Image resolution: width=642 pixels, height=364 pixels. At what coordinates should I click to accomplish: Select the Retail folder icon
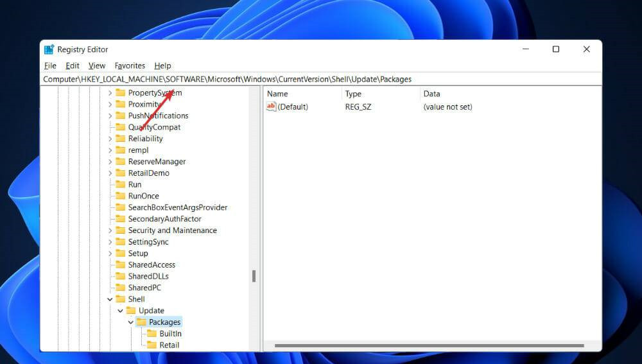click(152, 345)
